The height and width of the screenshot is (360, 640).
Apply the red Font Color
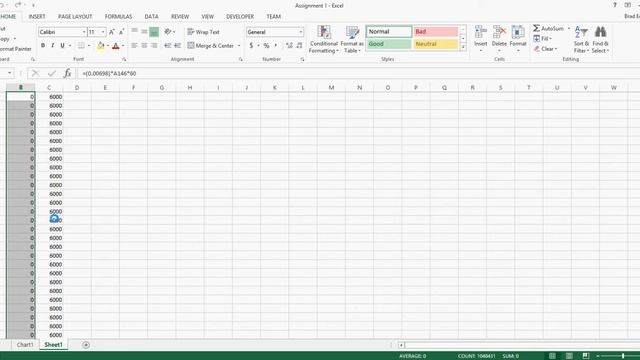point(116,46)
